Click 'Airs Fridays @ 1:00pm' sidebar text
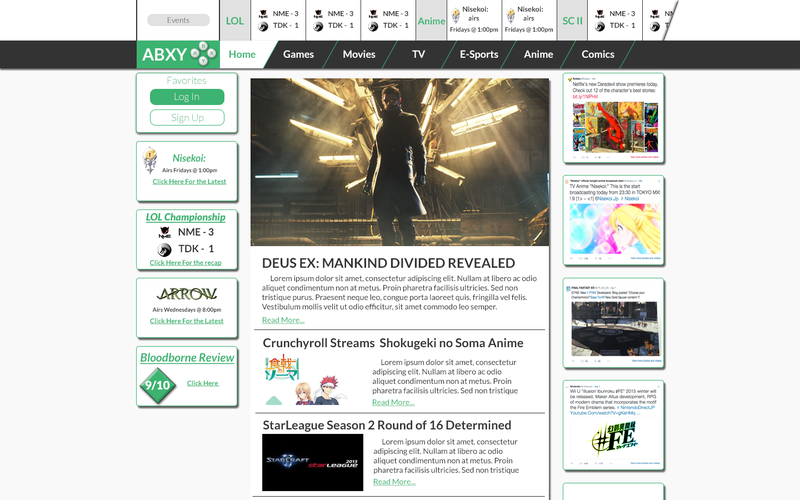 [190, 170]
